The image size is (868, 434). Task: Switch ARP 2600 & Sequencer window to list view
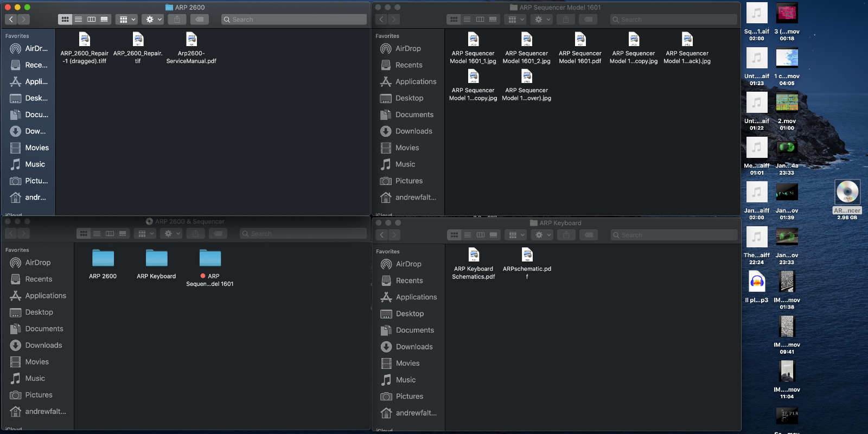pyautogui.click(x=97, y=234)
